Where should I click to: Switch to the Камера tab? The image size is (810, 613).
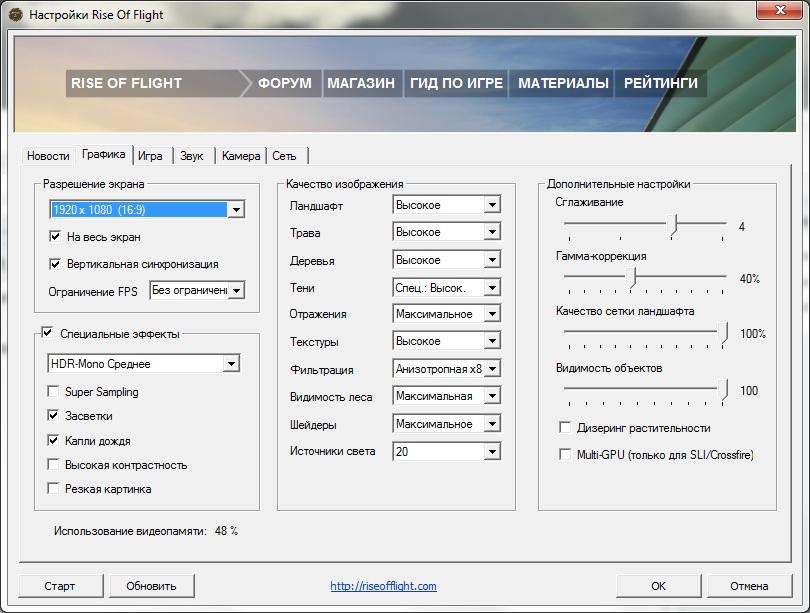241,156
